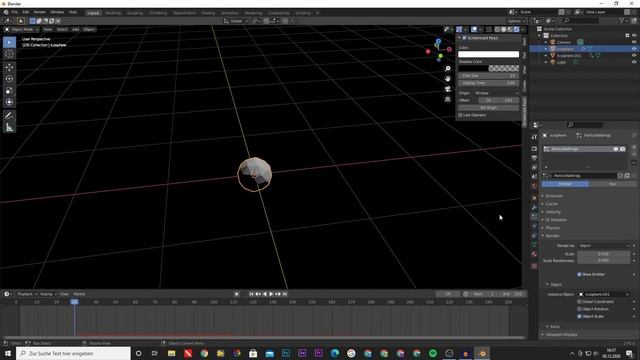Expand the Cache panel

552,204
